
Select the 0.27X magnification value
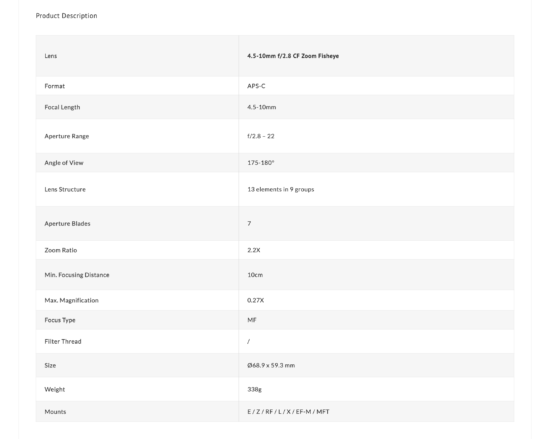[x=255, y=300]
